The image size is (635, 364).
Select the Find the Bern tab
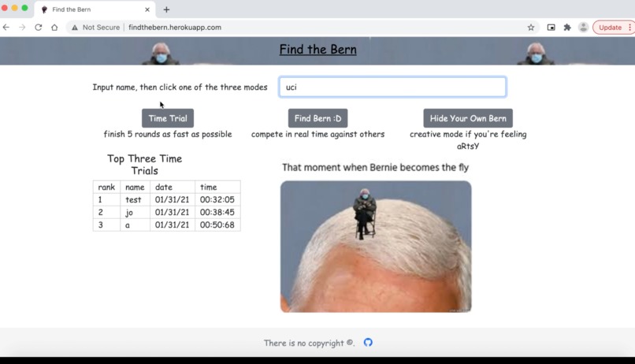tap(95, 9)
